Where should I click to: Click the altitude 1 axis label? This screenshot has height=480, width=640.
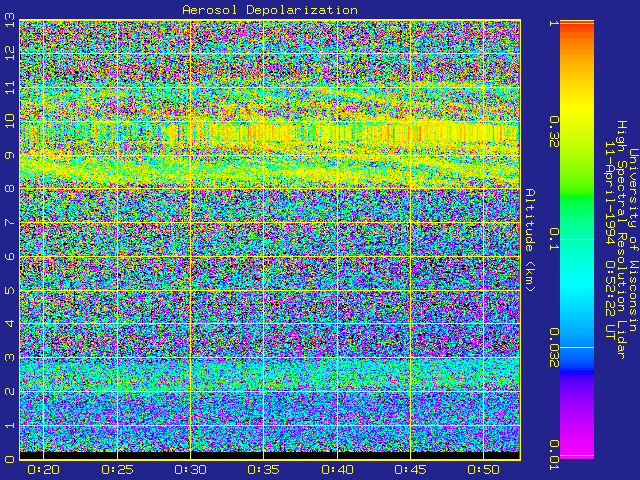(10, 425)
